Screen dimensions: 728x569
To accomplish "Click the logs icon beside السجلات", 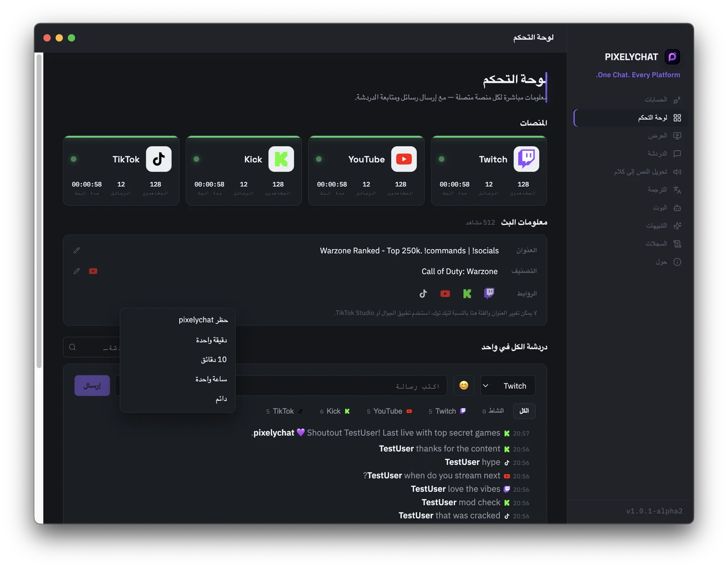I will coord(677,244).
